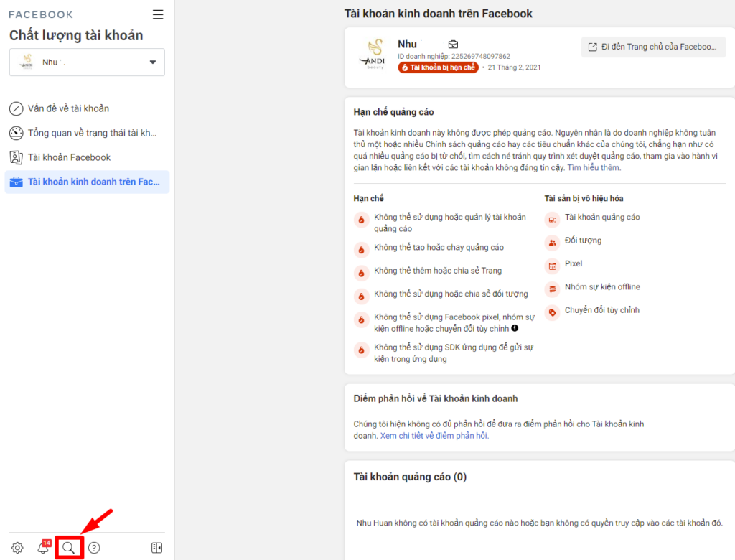Viewport: 735px width, 560px height.
Task: Open the hamburger menu beside FACEBOOK
Action: (158, 14)
